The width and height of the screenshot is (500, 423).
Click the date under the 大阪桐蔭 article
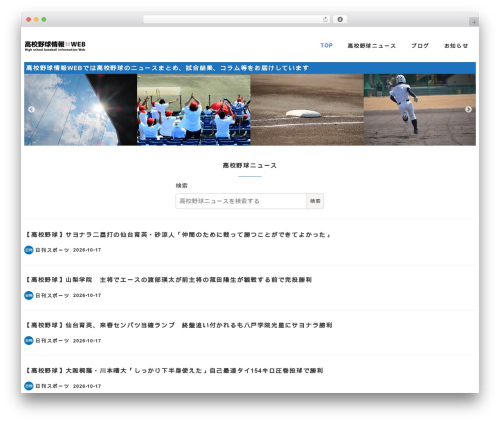tap(87, 386)
